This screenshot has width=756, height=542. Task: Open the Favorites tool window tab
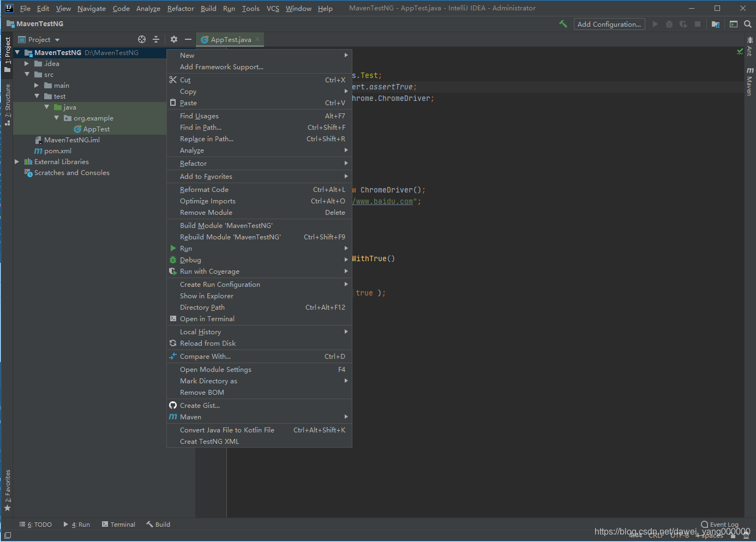click(7, 490)
